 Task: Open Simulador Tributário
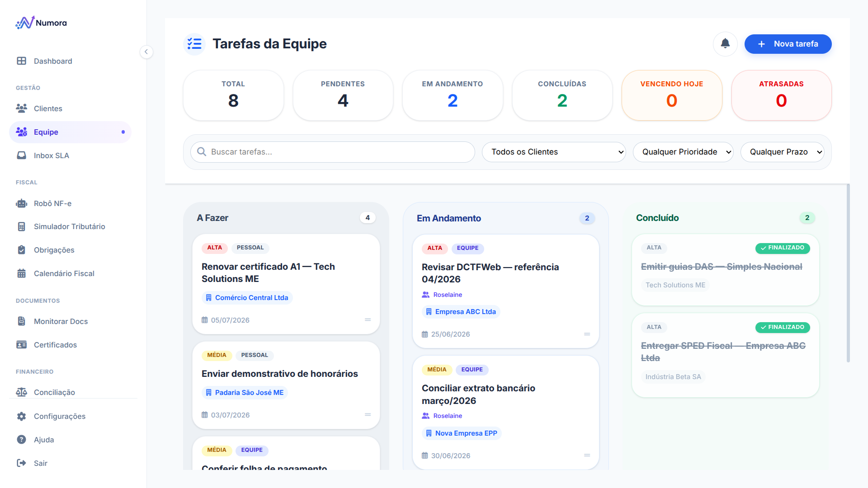(70, 226)
